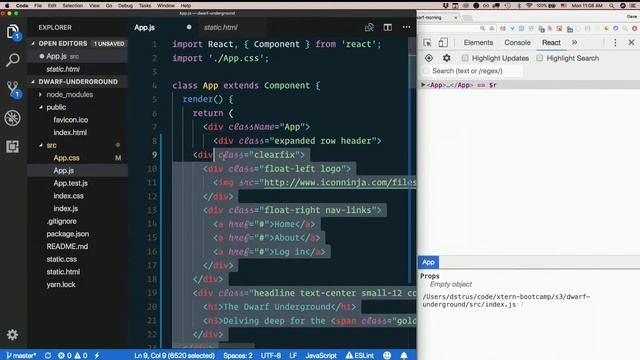
Task: Open the Tasks menu in menu bar
Action: [x=145, y=6]
